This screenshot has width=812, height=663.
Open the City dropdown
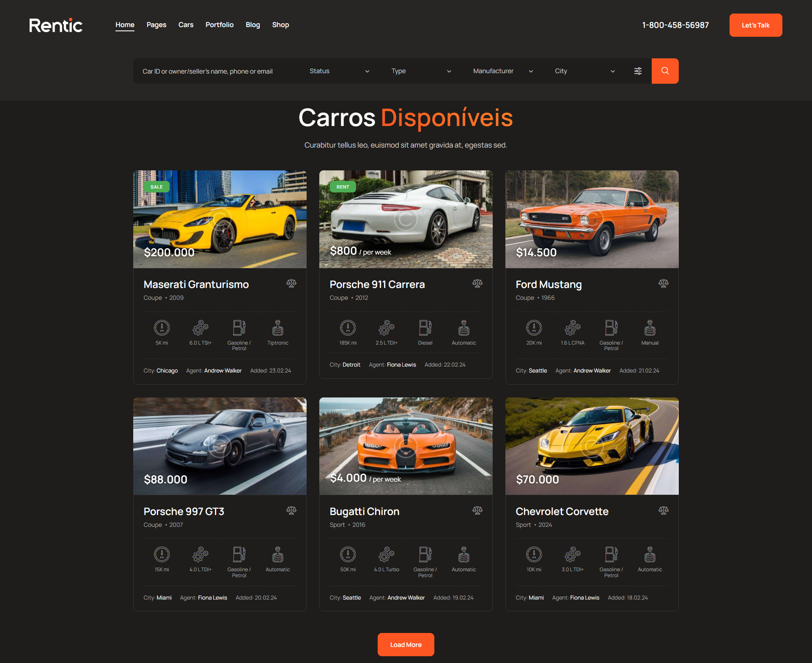[x=585, y=71]
